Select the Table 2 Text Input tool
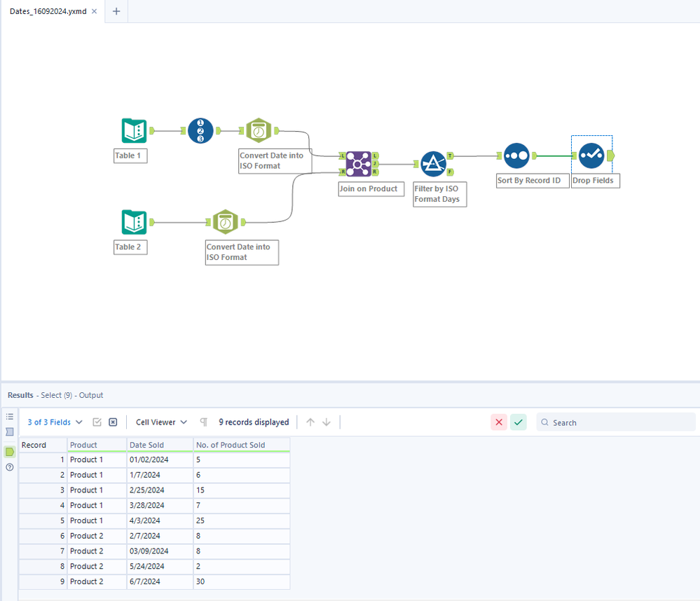Screen dimensions: 700x601 [x=134, y=222]
